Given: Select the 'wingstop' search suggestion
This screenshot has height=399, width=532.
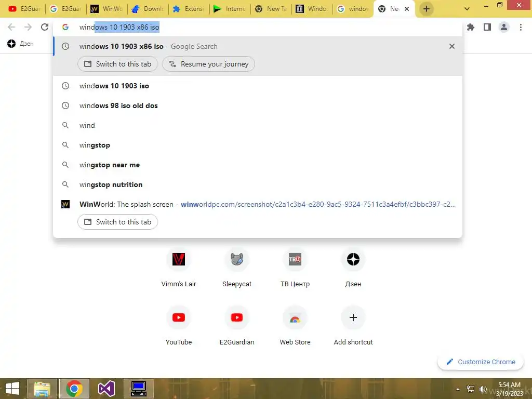Looking at the screenshot, I should click(x=258, y=145).
